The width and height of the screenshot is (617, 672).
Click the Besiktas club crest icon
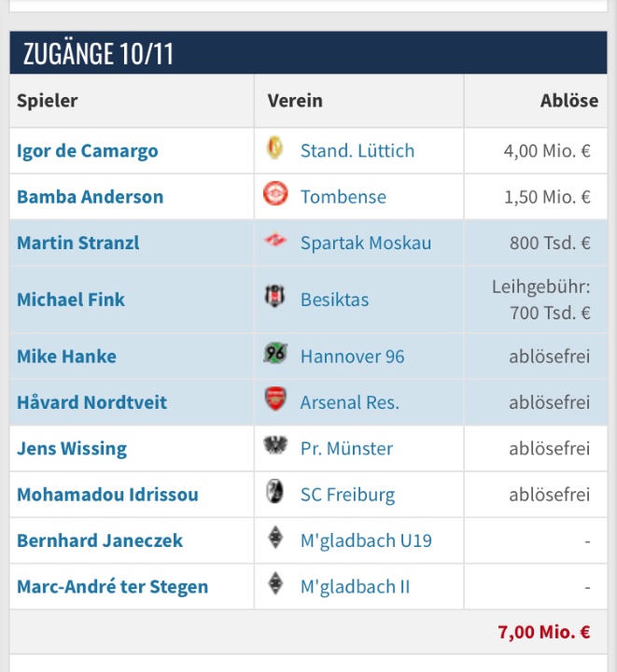pyautogui.click(x=274, y=300)
